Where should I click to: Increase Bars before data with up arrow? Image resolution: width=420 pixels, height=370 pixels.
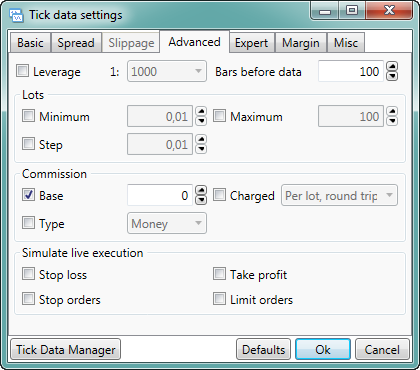point(392,67)
